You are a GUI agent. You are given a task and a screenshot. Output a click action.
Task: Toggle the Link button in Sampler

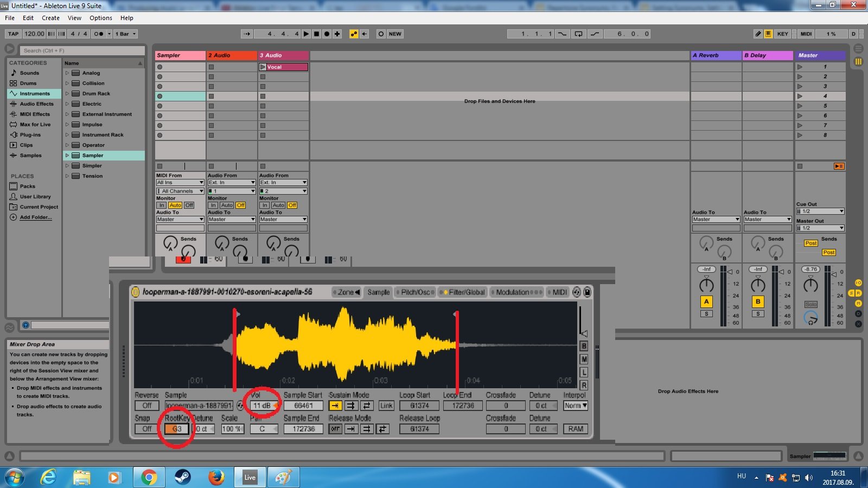tap(386, 406)
